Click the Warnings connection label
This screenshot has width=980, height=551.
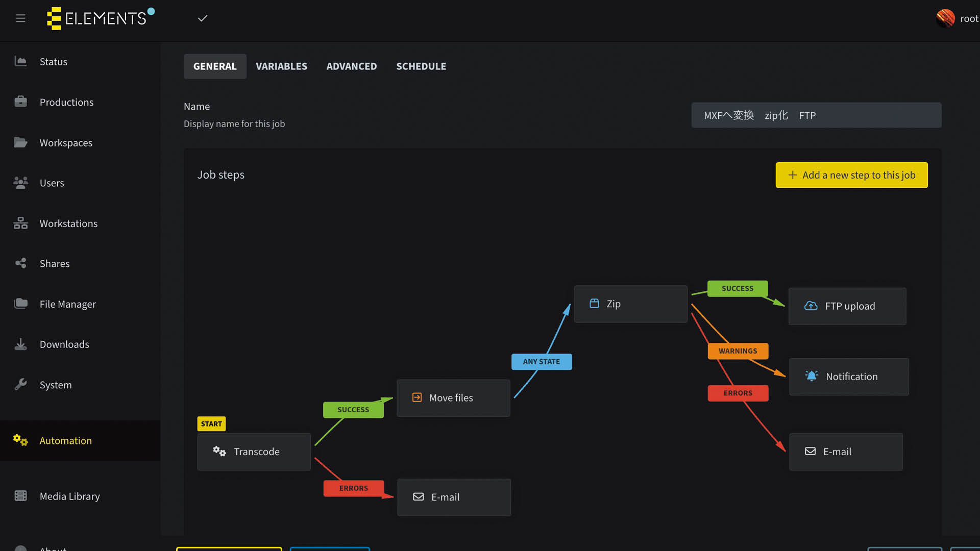pyautogui.click(x=738, y=351)
